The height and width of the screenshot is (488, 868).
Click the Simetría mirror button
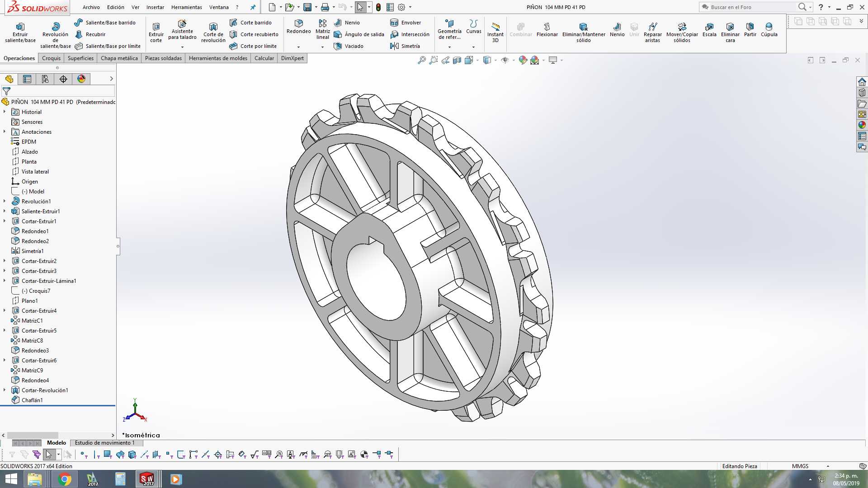pos(405,46)
